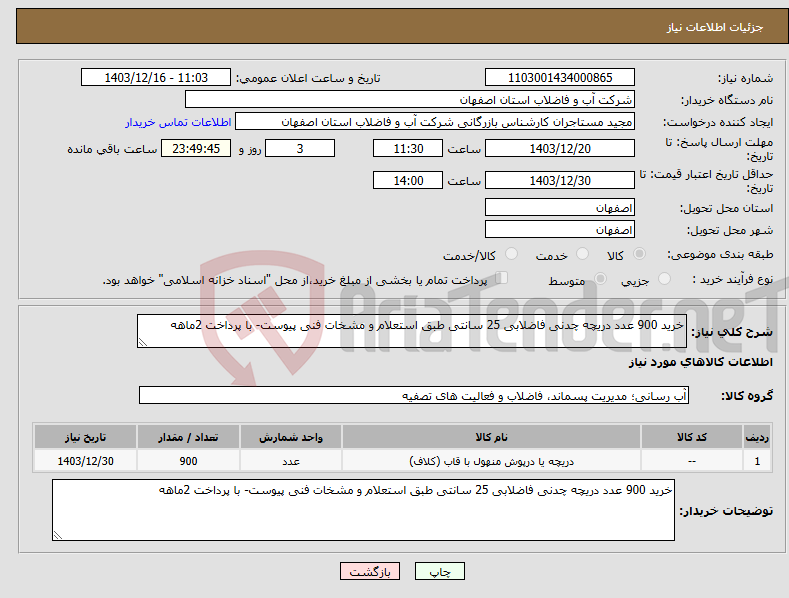The width and height of the screenshot is (789, 598).
Task: Click item name cell دریچه یا درپوش منهول
Action: click(491, 461)
